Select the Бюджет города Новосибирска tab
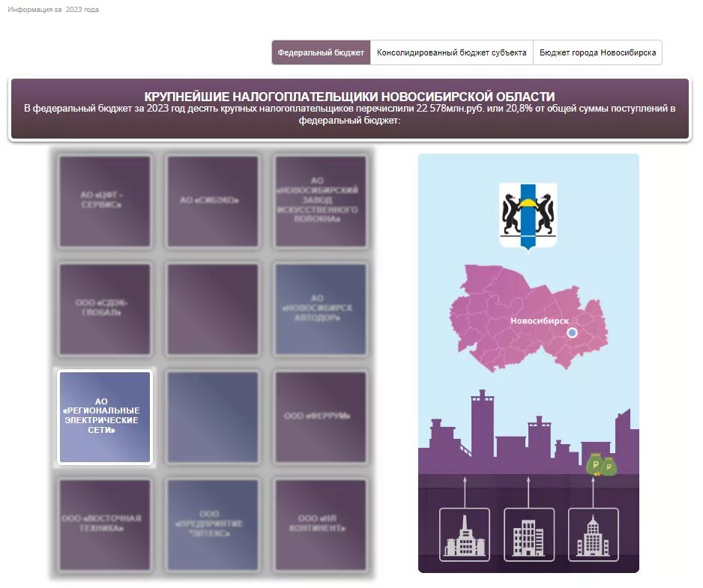Viewport: 703px width, 588px height. [x=597, y=52]
